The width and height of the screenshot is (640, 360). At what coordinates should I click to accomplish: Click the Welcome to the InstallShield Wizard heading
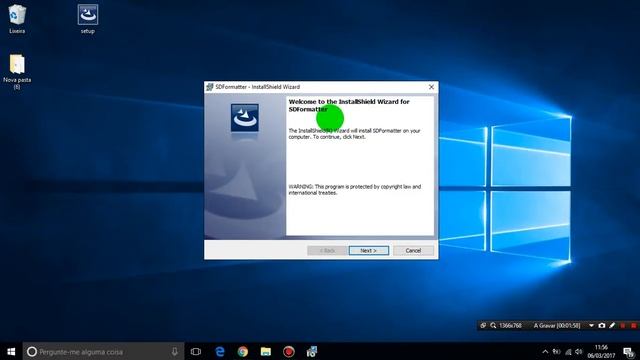[349, 105]
